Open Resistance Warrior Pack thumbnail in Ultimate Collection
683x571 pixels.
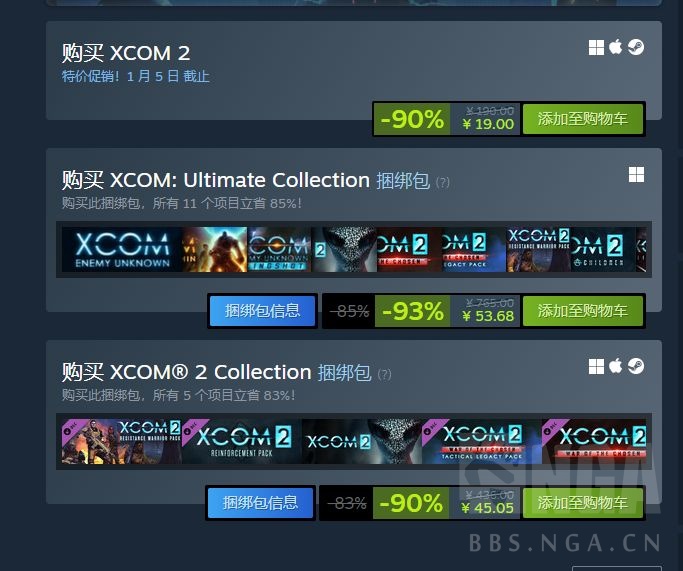[538, 250]
